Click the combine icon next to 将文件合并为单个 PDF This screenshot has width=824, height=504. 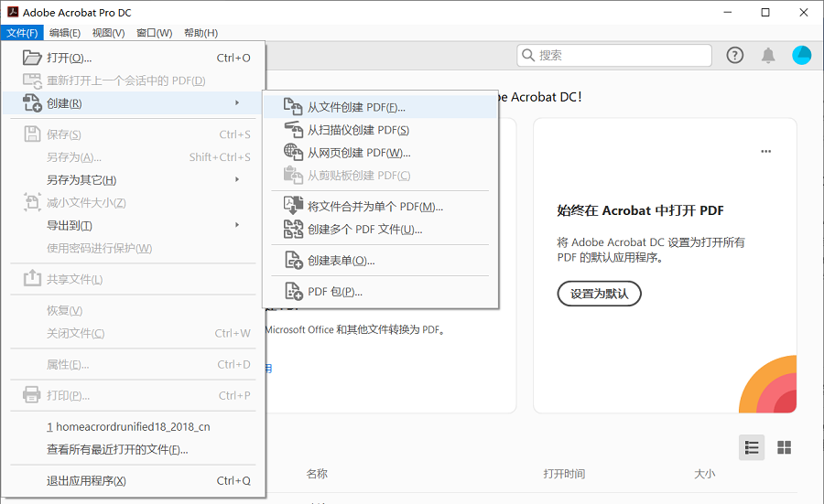coord(293,206)
